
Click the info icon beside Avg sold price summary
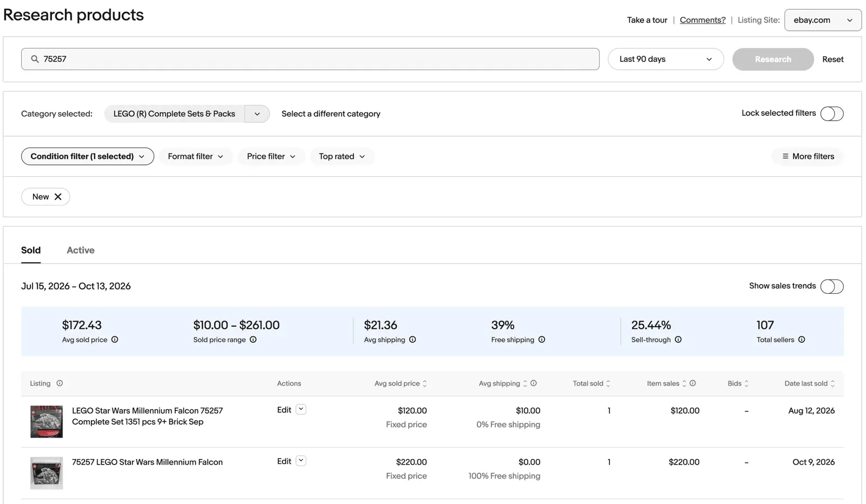(115, 340)
